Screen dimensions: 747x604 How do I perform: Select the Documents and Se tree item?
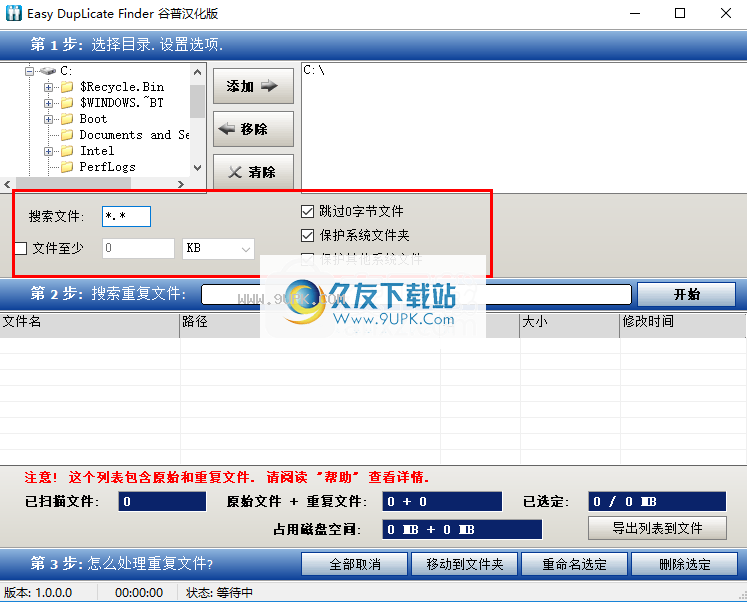(134, 135)
